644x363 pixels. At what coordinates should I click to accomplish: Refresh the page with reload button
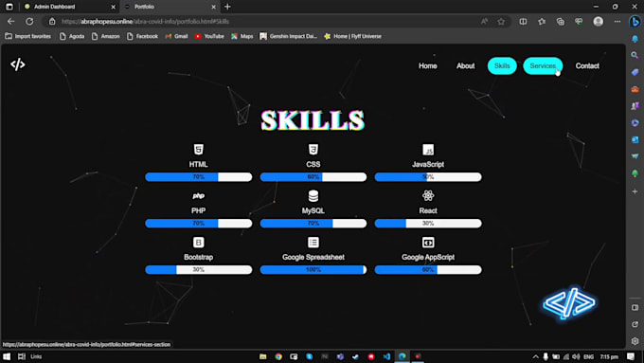tap(29, 22)
